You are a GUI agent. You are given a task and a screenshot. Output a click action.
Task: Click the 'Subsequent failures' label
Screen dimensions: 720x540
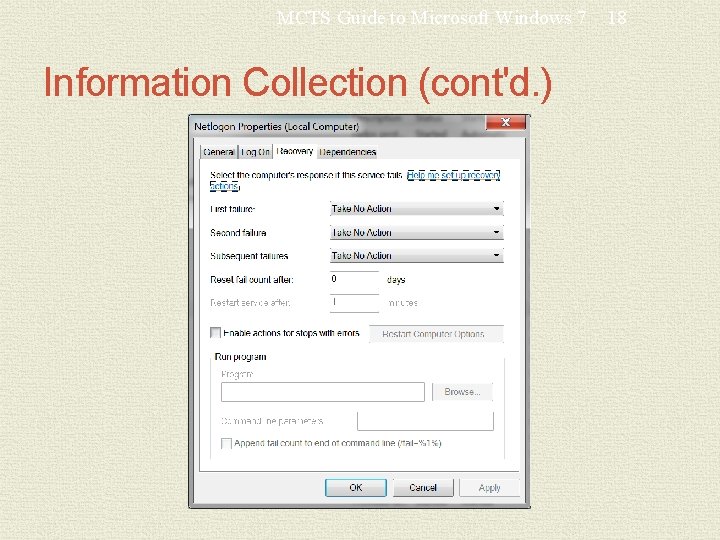249,256
